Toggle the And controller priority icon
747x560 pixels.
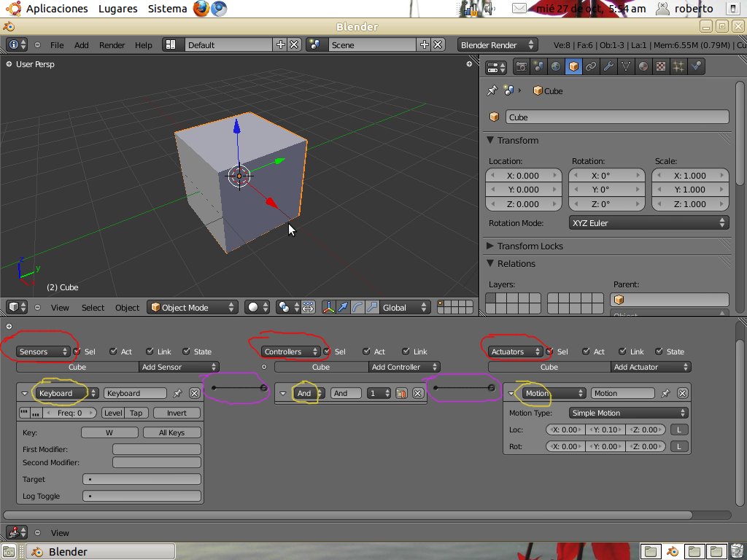tap(402, 393)
